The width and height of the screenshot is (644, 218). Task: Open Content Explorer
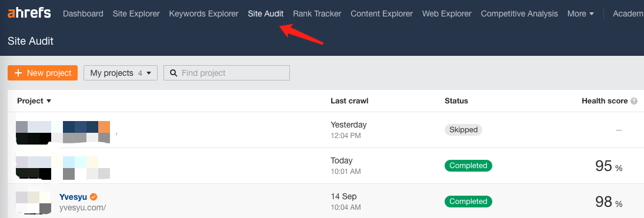(382, 14)
